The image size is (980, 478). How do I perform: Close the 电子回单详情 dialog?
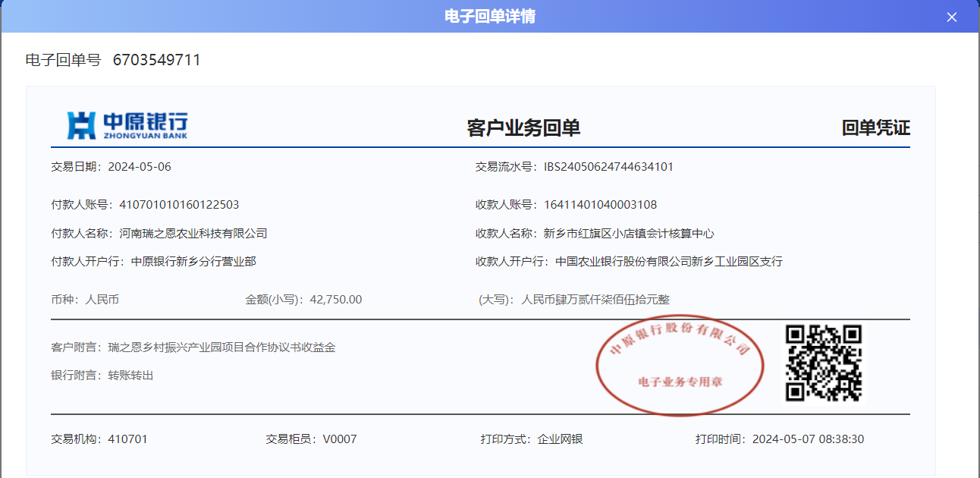tap(952, 17)
